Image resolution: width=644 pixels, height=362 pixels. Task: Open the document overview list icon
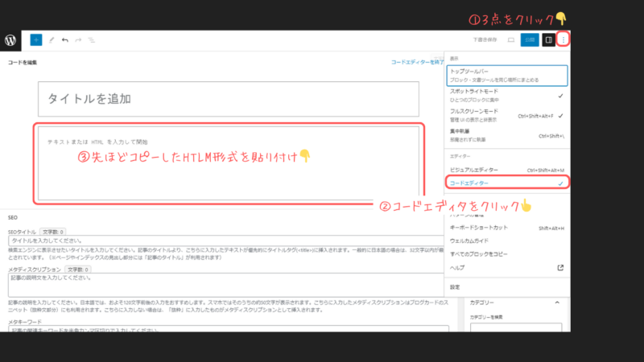(x=91, y=40)
